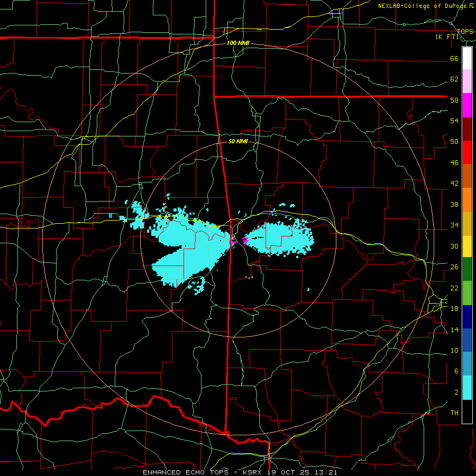Click the legend value 30
The image size is (476, 476).
[x=454, y=246]
